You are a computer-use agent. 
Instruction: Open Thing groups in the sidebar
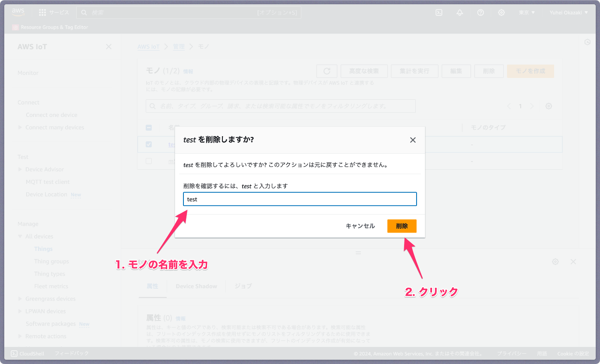(51, 261)
